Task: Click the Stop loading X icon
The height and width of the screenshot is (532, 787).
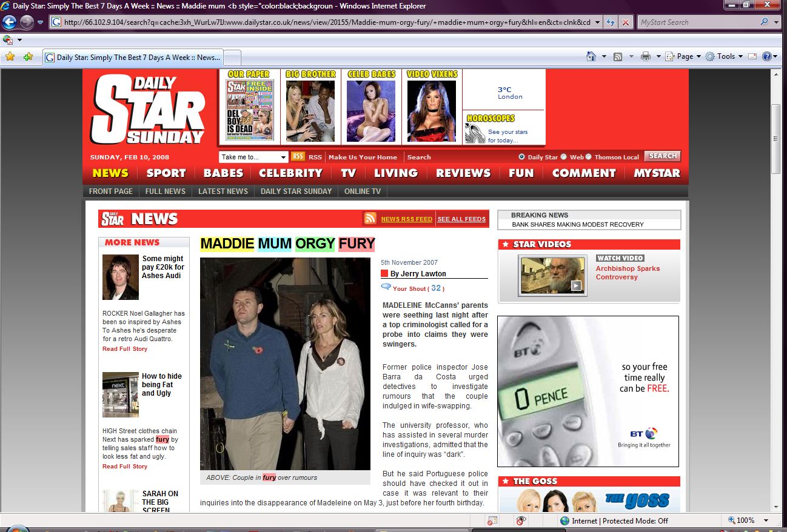Action: point(625,22)
